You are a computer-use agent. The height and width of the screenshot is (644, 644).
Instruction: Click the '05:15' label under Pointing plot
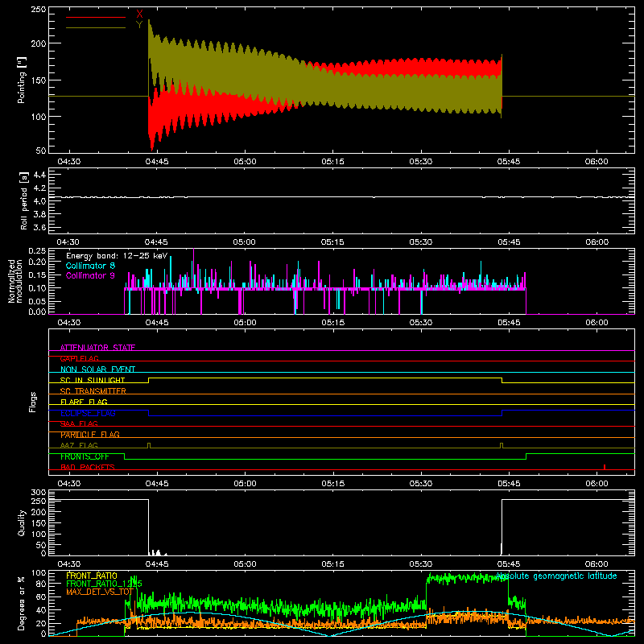(x=332, y=162)
